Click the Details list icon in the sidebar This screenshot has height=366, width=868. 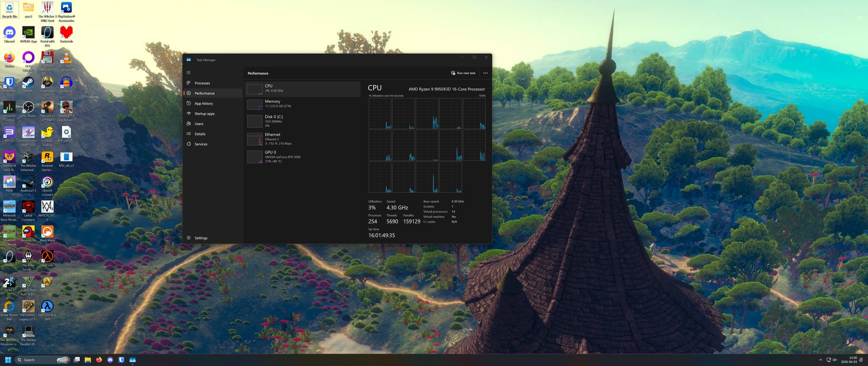click(x=189, y=134)
